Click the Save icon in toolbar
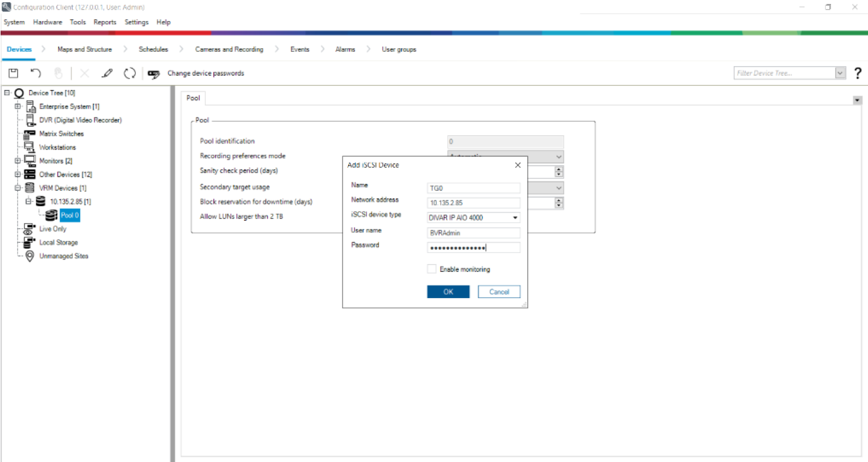 tap(13, 73)
